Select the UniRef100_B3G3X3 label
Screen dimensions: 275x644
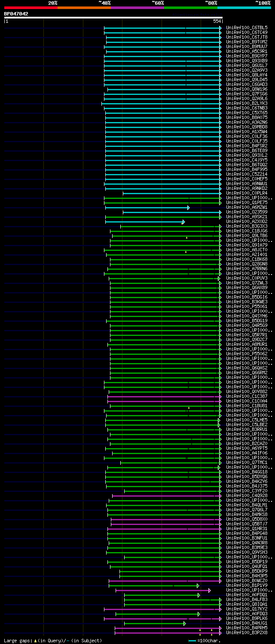[247, 226]
